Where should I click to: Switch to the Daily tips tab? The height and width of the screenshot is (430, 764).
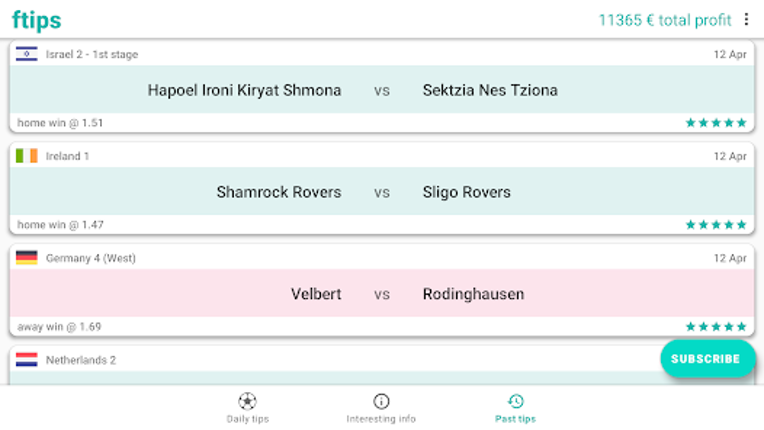[x=247, y=418]
